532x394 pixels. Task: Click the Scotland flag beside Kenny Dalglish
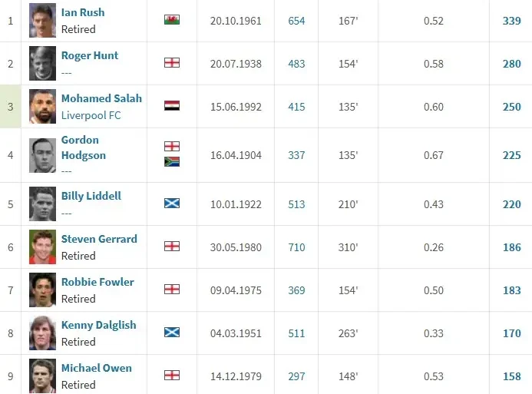pyautogui.click(x=172, y=333)
